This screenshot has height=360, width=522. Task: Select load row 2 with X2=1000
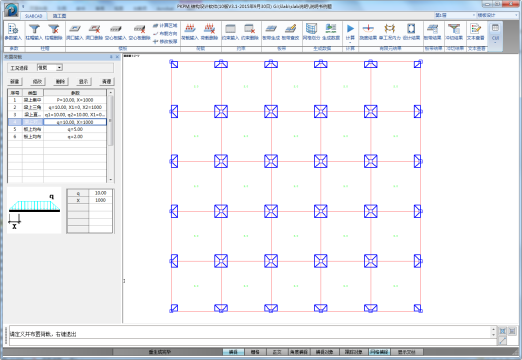click(57, 107)
